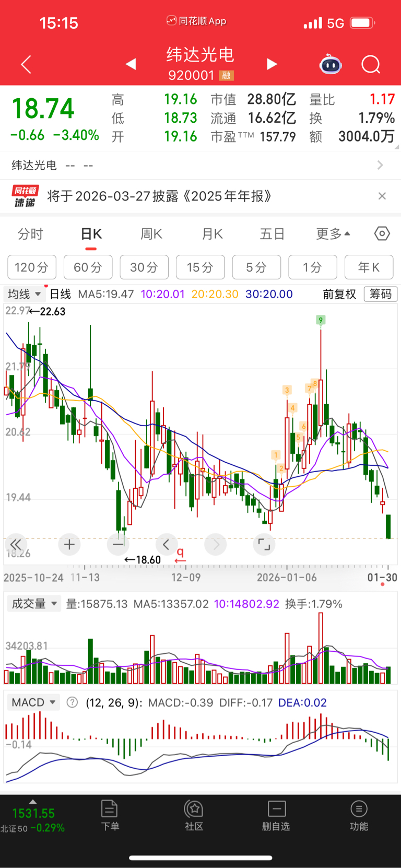Move chart right with chevron
This screenshot has width=401, height=868.
coord(216,545)
